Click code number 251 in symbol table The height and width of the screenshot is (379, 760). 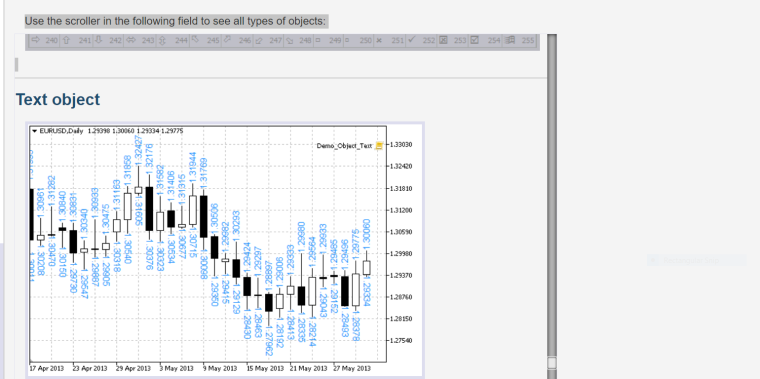click(x=397, y=41)
